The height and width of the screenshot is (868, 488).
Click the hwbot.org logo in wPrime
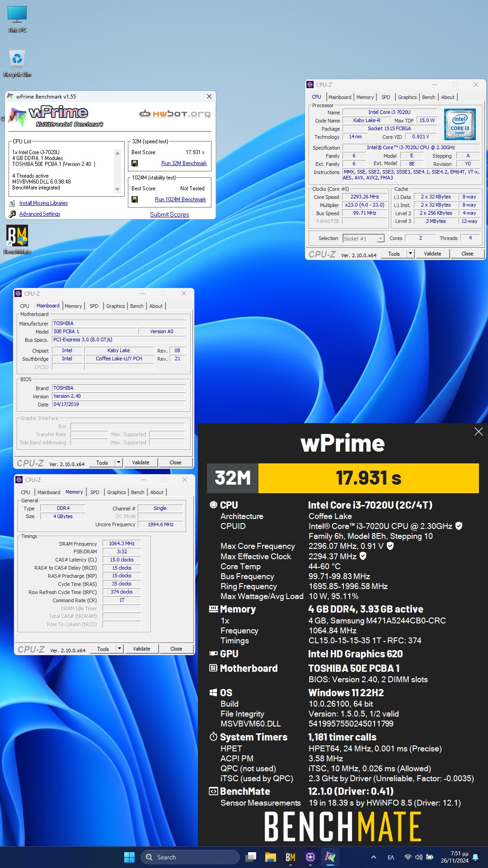[174, 114]
